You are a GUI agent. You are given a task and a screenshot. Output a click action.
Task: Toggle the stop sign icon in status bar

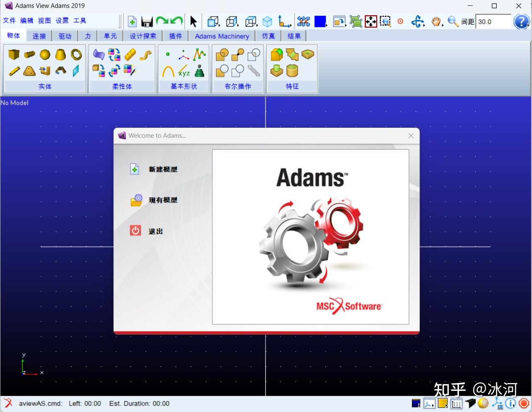(x=524, y=403)
